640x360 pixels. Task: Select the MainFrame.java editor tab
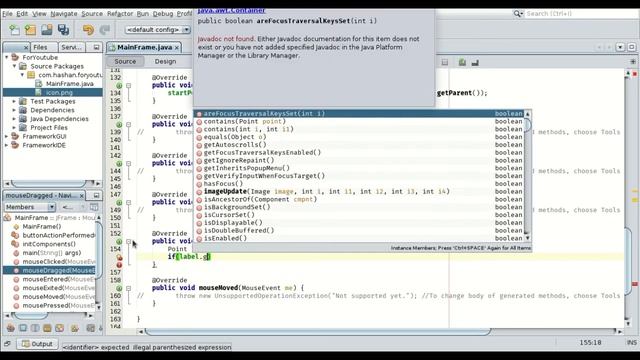[x=144, y=47]
